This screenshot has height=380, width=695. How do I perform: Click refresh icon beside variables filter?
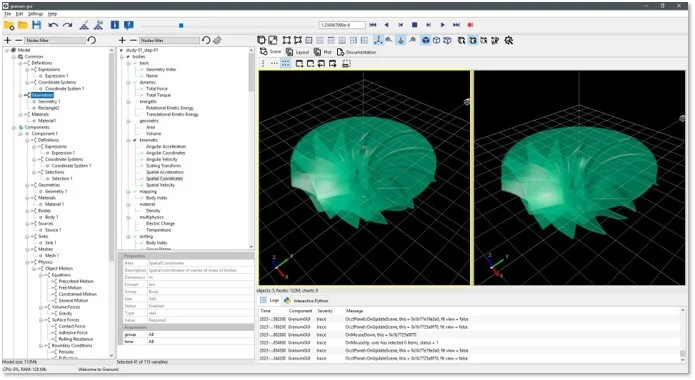point(206,40)
